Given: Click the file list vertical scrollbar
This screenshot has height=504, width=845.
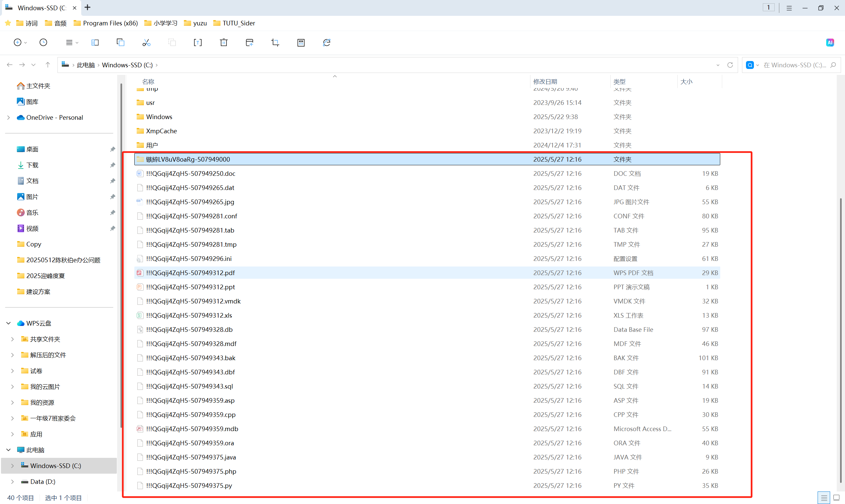Looking at the screenshot, I should 841,340.
